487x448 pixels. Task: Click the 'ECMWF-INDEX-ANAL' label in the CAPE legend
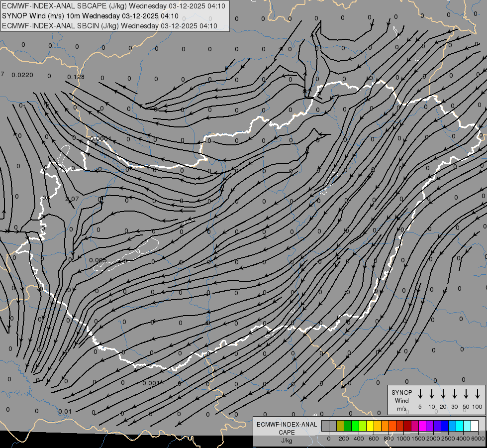pos(287,425)
